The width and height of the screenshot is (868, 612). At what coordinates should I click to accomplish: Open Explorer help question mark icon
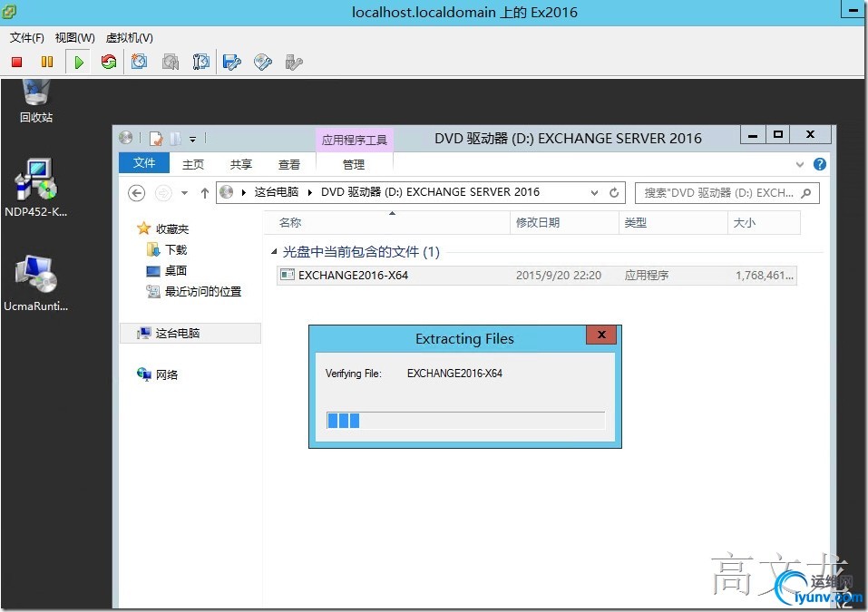pos(820,164)
